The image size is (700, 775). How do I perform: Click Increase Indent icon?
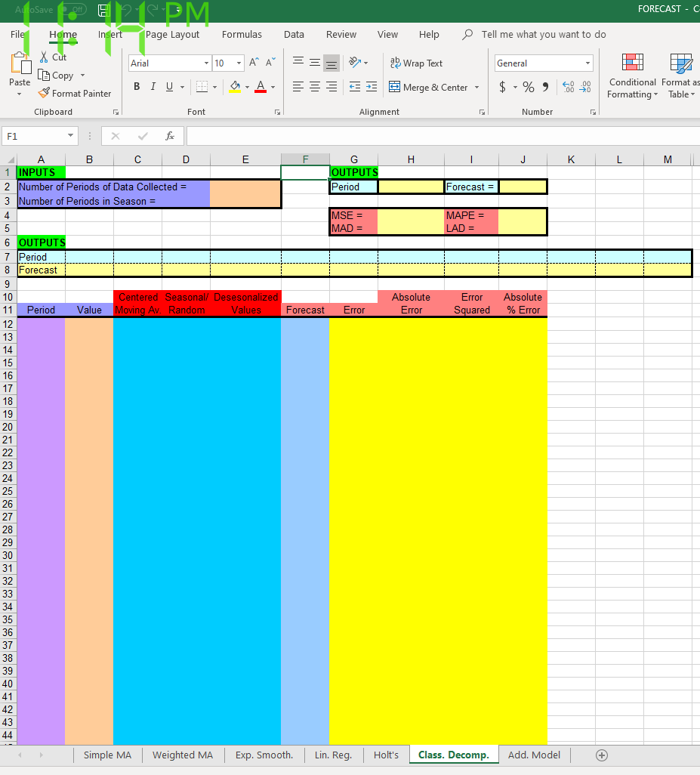coord(372,87)
